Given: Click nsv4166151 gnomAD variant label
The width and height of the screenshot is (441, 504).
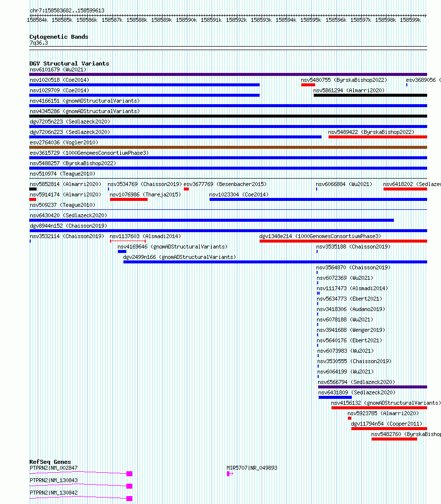Looking at the screenshot, I should [x=85, y=101].
